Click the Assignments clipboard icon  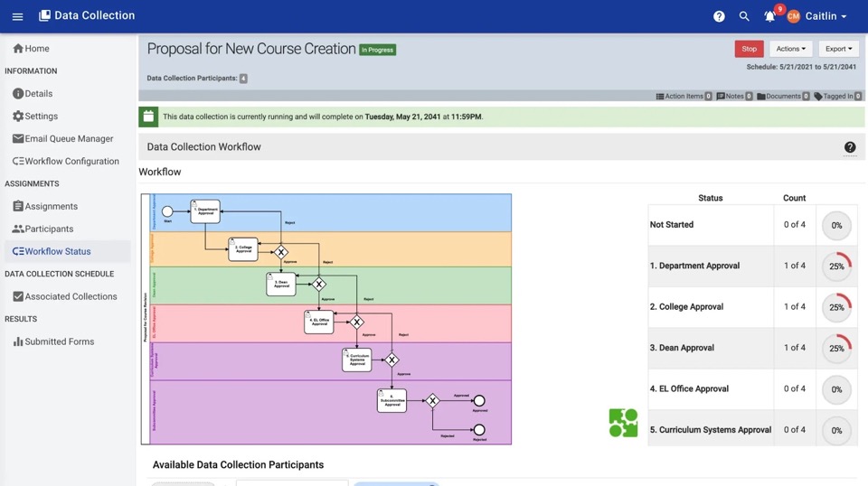(x=18, y=206)
